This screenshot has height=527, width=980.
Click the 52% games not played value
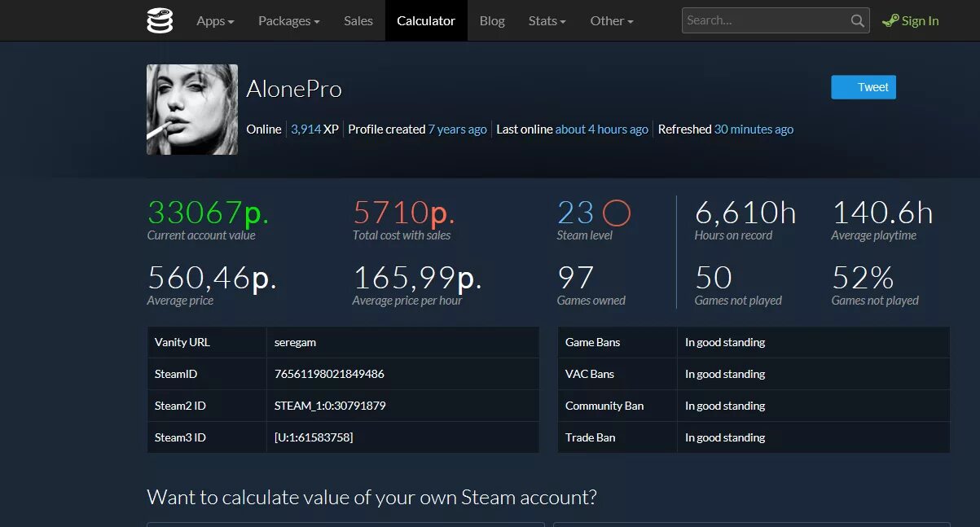(864, 279)
